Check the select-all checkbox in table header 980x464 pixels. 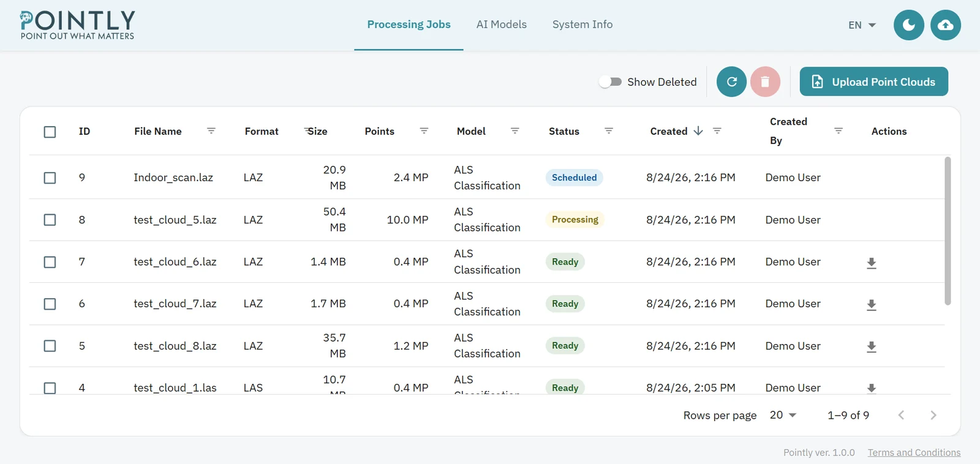click(x=50, y=132)
